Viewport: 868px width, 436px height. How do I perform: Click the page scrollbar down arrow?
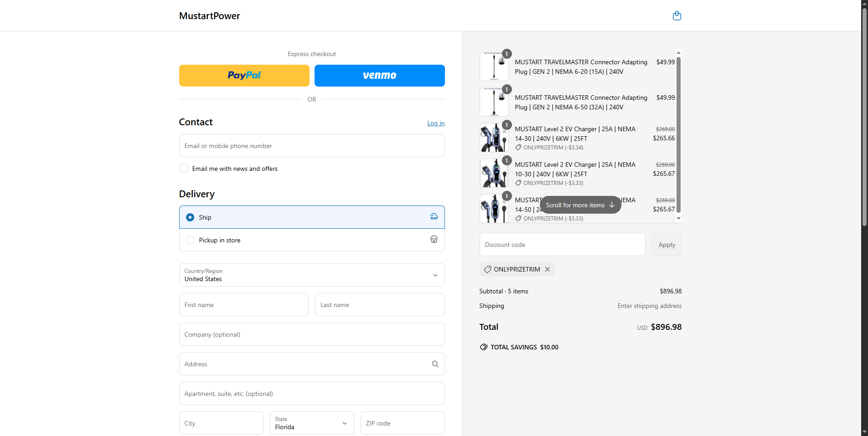click(x=864, y=432)
